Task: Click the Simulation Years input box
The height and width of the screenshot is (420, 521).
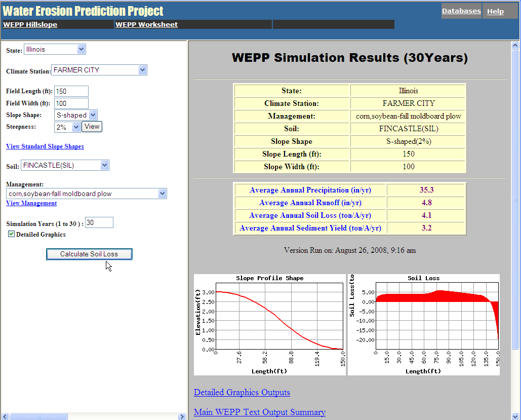Action: click(99, 222)
